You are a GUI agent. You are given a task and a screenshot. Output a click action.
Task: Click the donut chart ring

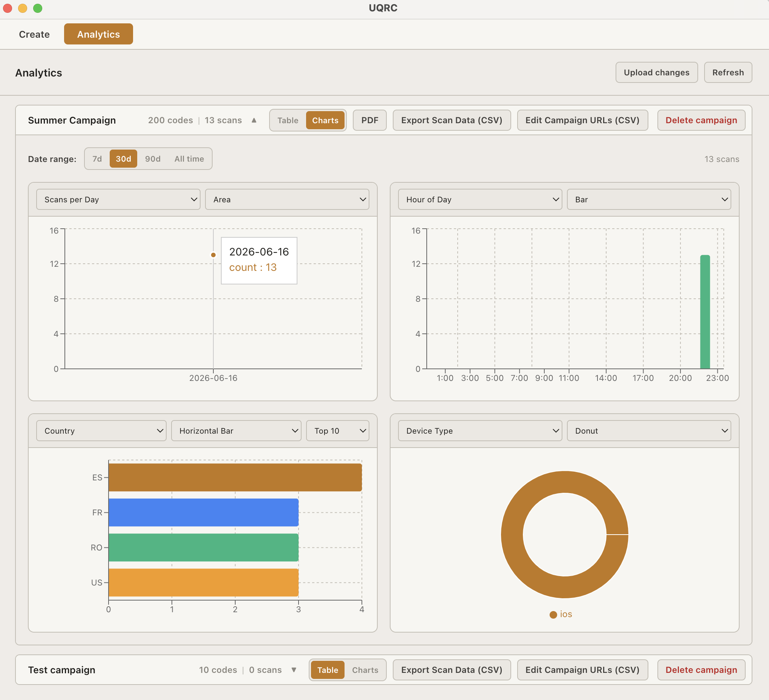click(512, 535)
